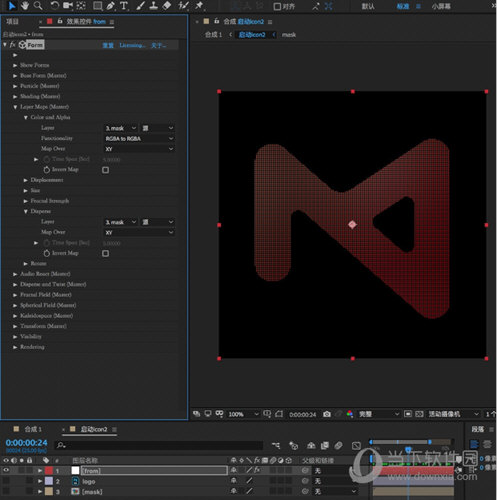
Task: Open Color and Alpha Layer dropdown
Action: click(x=121, y=128)
